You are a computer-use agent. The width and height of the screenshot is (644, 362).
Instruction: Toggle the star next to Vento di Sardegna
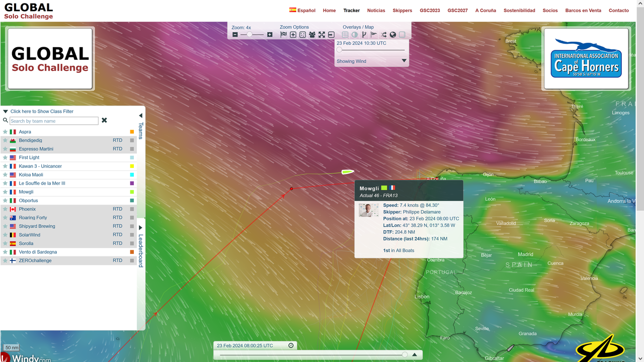point(6,252)
